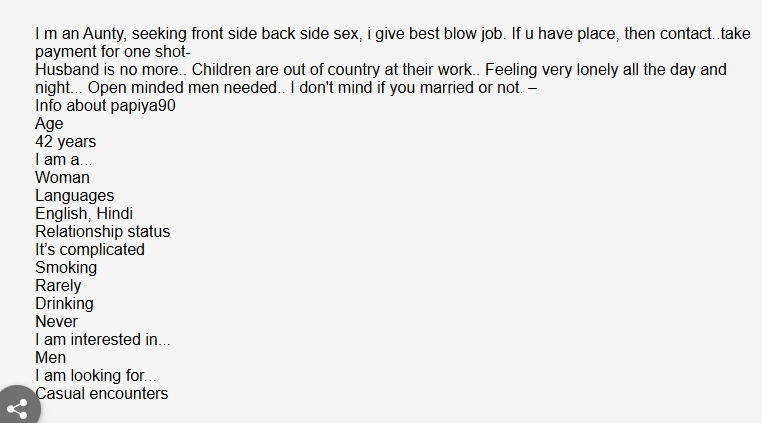Click the 'I am a...' label
Viewport: 762px width, 423px height.
pos(63,159)
